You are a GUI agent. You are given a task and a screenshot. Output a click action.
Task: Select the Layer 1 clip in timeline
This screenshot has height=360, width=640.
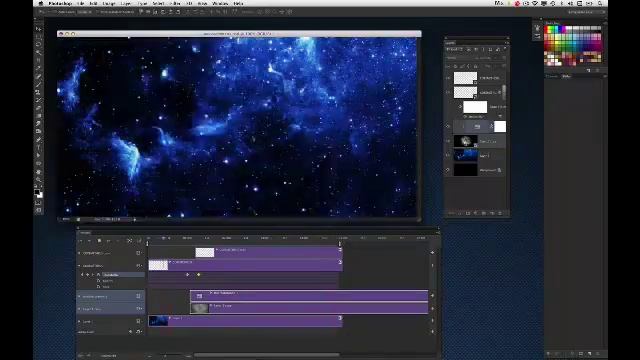click(245, 321)
